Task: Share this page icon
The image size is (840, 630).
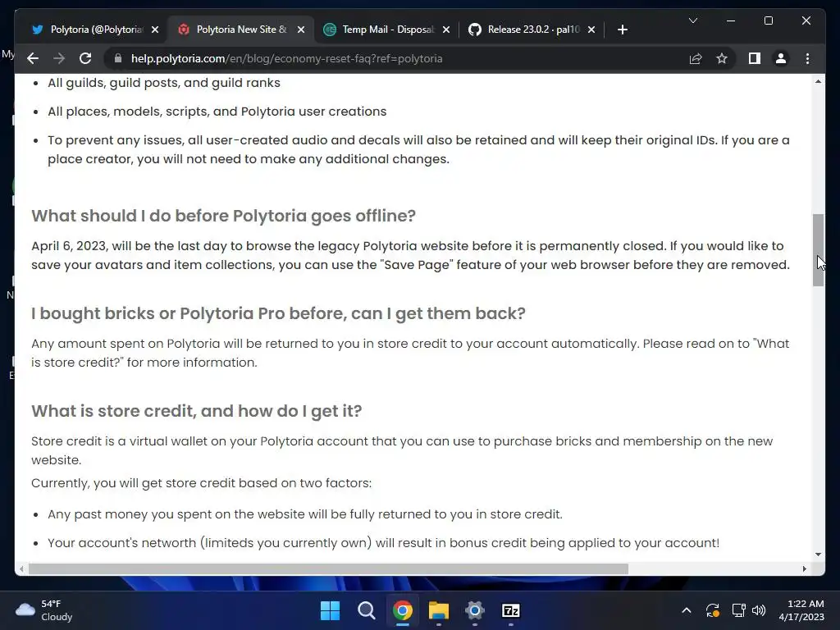Action: (696, 58)
